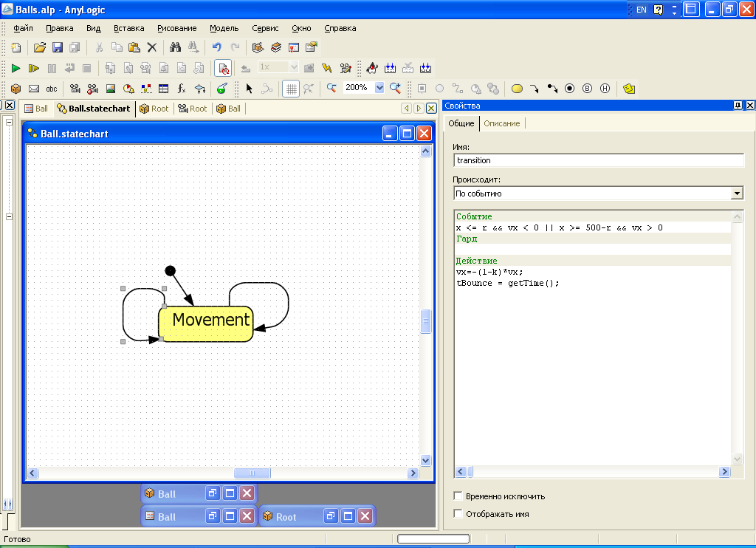Click scroll-right arrow in properties code area

coord(724,472)
